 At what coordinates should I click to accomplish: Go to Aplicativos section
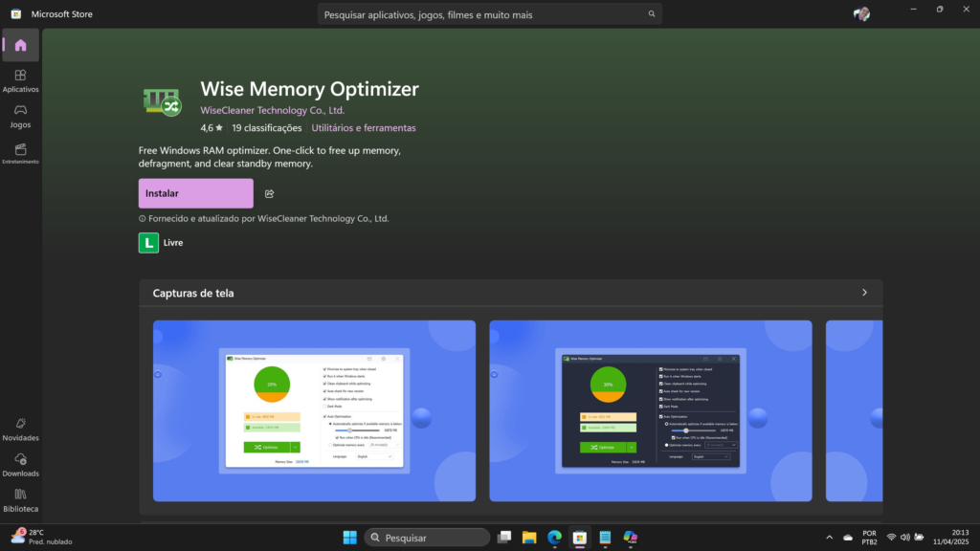(x=20, y=79)
